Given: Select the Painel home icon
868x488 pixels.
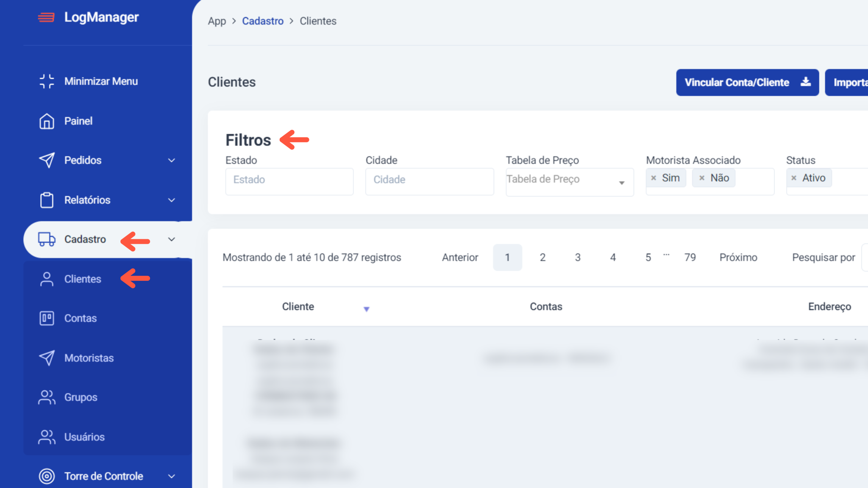Looking at the screenshot, I should (x=47, y=121).
